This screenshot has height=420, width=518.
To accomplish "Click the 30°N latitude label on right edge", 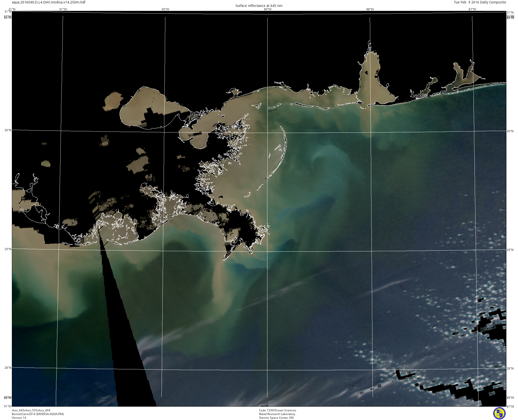I will click(510, 131).
